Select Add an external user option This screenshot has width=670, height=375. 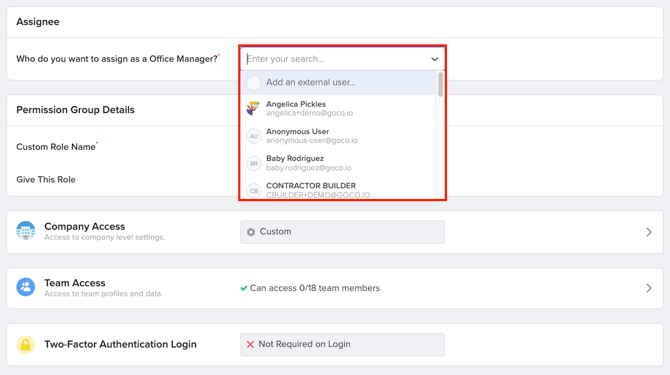pyautogui.click(x=339, y=82)
